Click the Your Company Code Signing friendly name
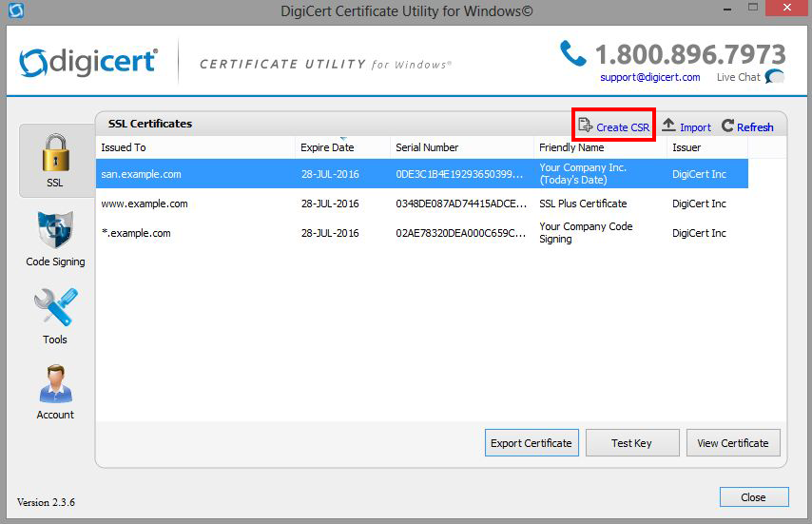This screenshot has height=524, width=812. coord(586,232)
